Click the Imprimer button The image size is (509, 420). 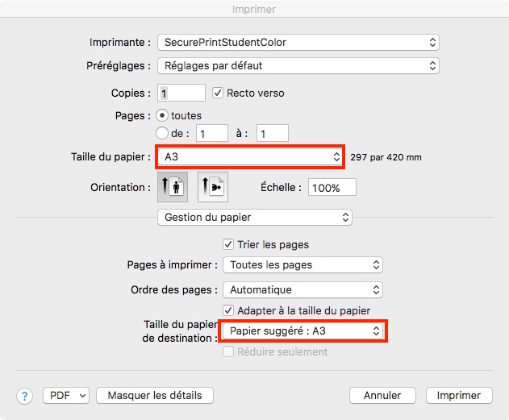459,395
